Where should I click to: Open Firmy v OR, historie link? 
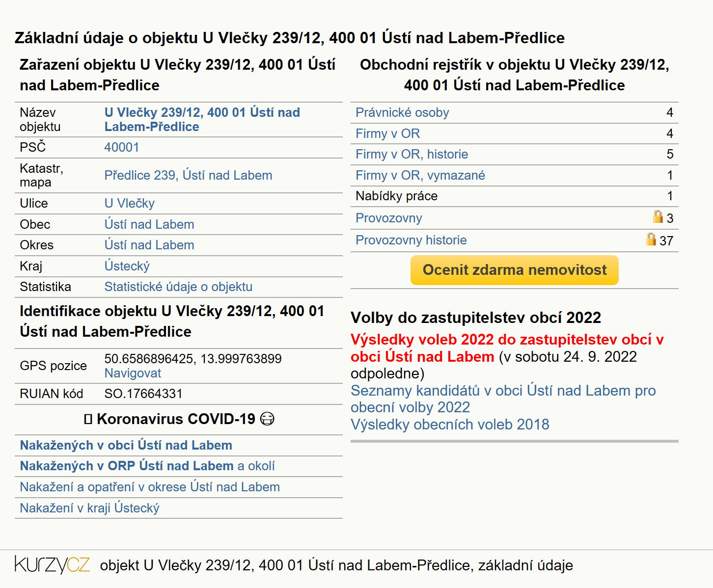[412, 154]
